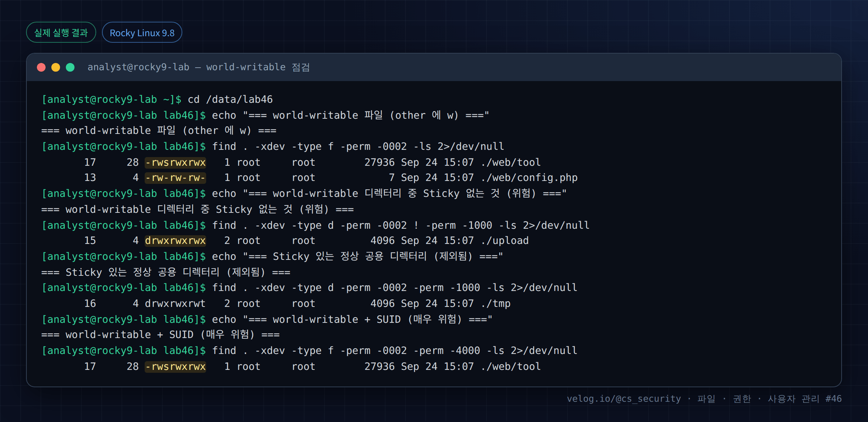The image size is (868, 422).
Task: Click the echoed line '=== world-writable + SUID (매우 위험) ==='
Action: (161, 335)
